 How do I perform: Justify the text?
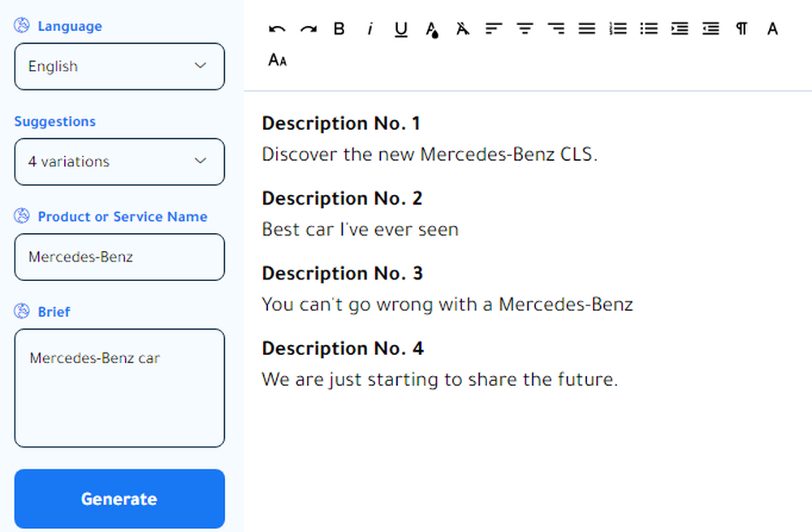587,29
